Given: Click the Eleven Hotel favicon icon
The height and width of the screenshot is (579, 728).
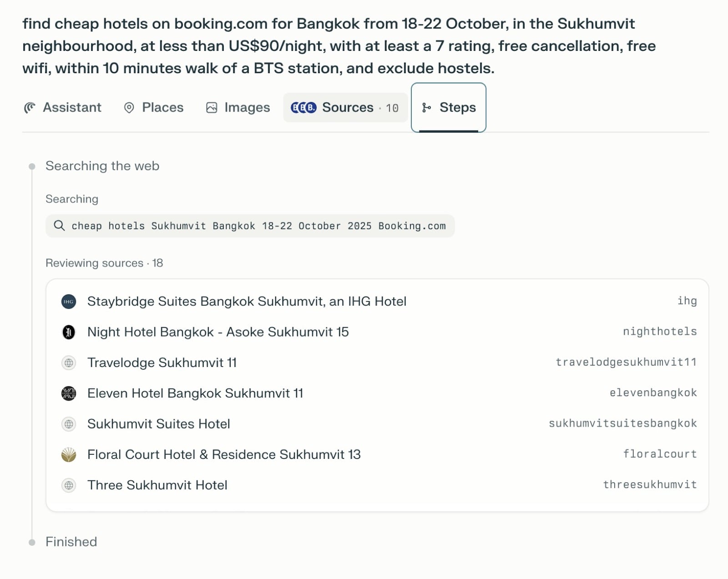Looking at the screenshot, I should pyautogui.click(x=69, y=393).
